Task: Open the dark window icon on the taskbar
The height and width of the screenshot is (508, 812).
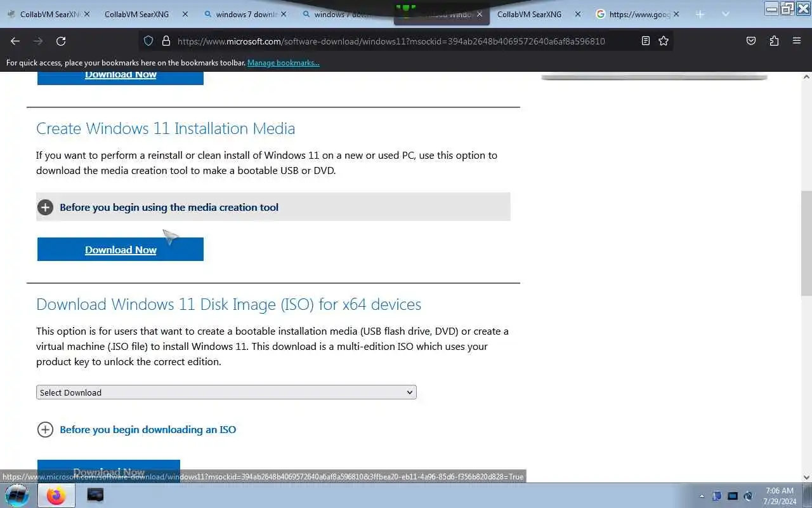Action: point(95,495)
